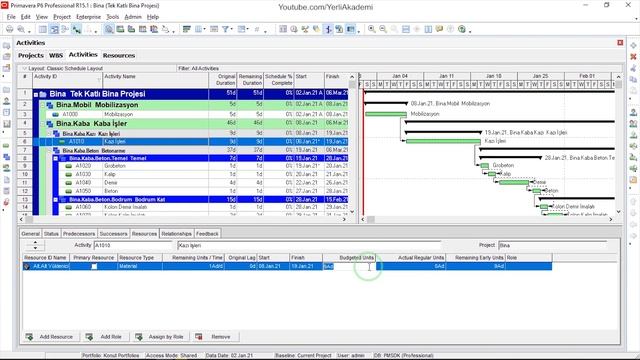
Task: Click the Level Resources toolbar icon
Action: [x=305, y=29]
